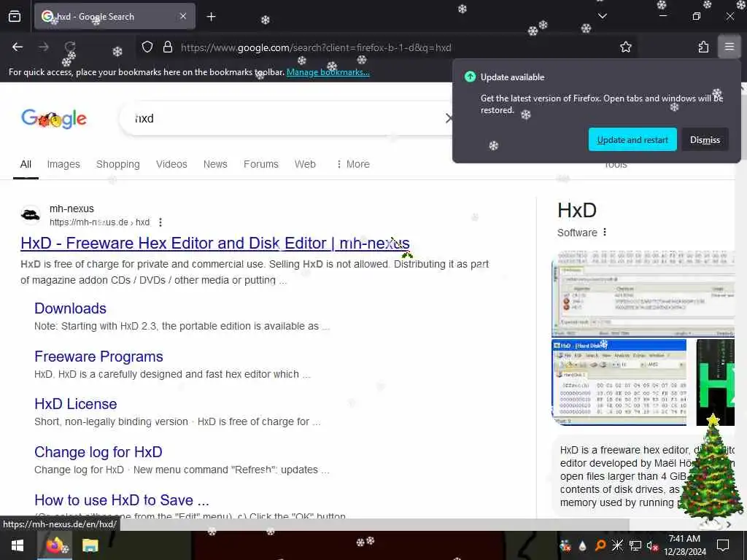Bookmark this page with the star icon
The width and height of the screenshot is (747, 560).
coord(625,47)
